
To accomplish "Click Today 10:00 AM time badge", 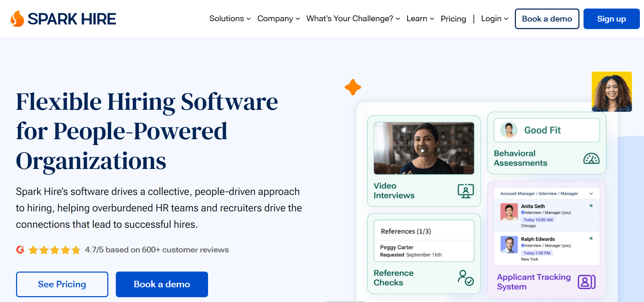I will point(538,220).
